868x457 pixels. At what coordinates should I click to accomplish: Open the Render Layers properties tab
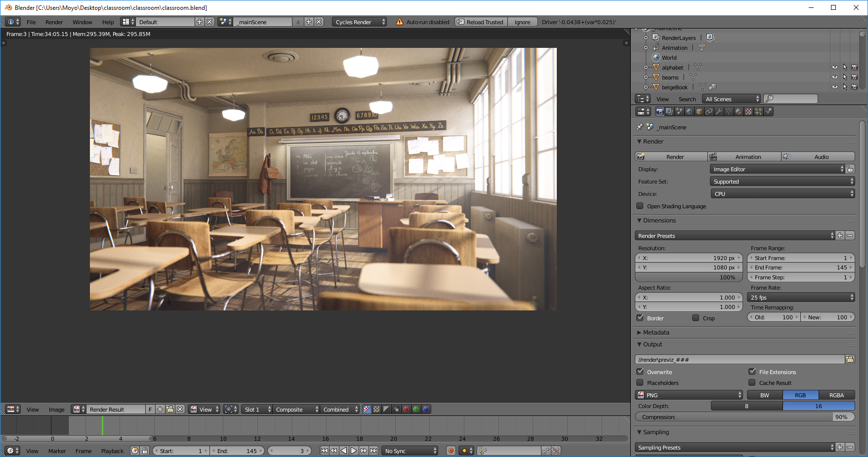coord(669,112)
